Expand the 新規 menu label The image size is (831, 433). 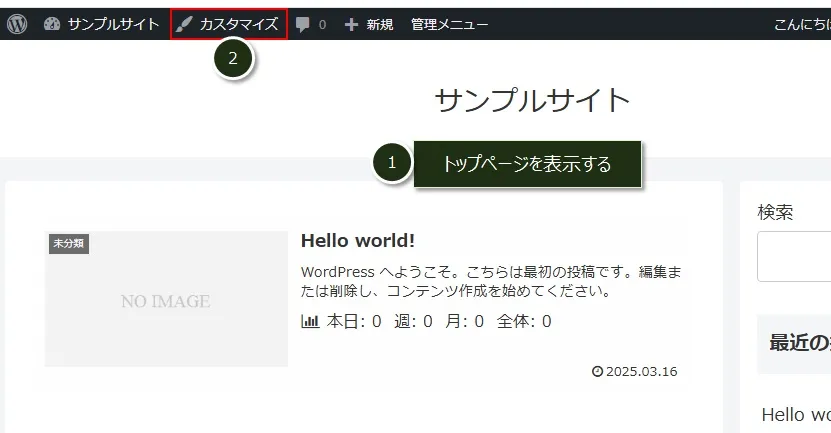pyautogui.click(x=379, y=24)
